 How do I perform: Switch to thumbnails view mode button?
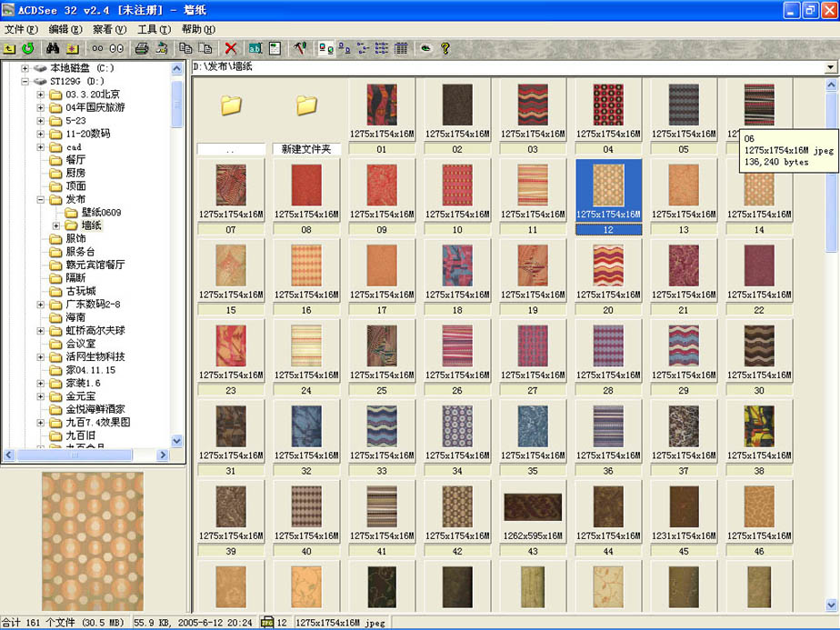[325, 48]
